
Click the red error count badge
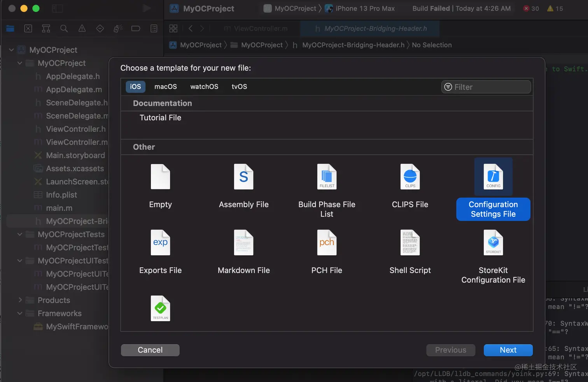pyautogui.click(x=531, y=9)
